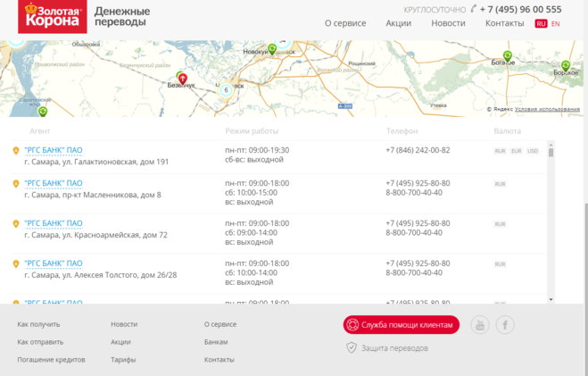Open РГС БАНК ПАО on Красноармейская
The width and height of the screenshot is (588, 376).
(x=54, y=223)
